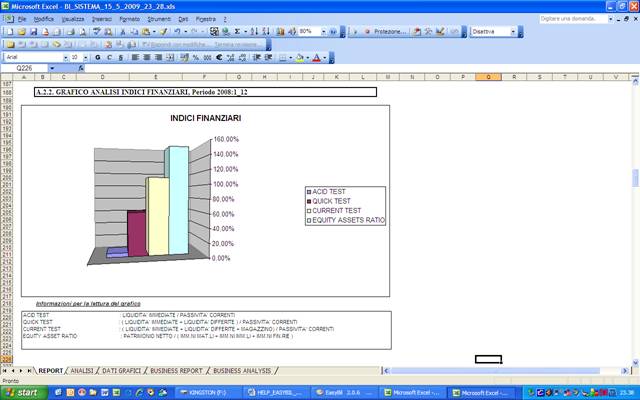Click the INDICI FINANZIARI chart title
The width and height of the screenshot is (640, 400).
[x=205, y=118]
